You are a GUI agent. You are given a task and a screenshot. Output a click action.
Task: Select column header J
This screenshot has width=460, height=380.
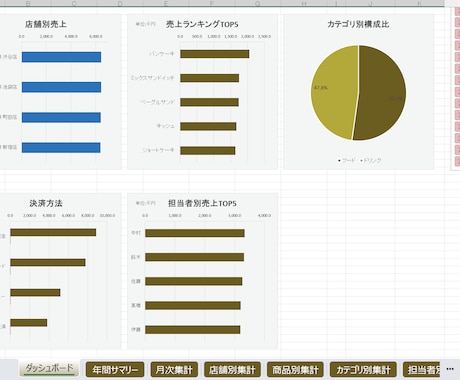(370, 3)
